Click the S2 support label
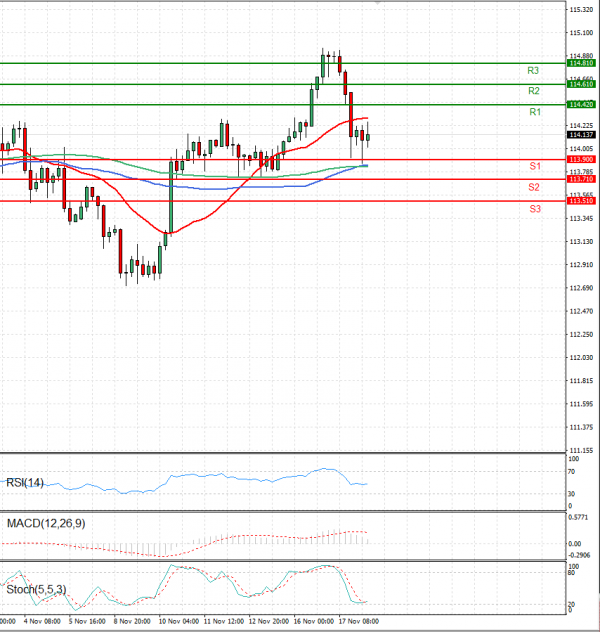The width and height of the screenshot is (600, 632). pyautogui.click(x=535, y=187)
